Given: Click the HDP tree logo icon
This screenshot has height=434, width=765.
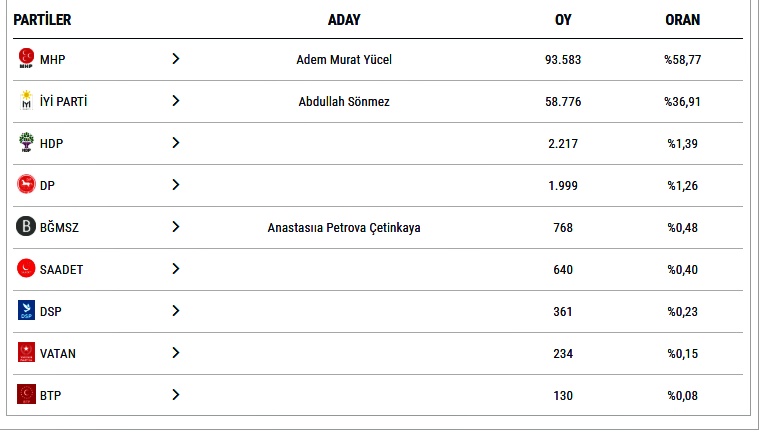Looking at the screenshot, I should coord(26,143).
